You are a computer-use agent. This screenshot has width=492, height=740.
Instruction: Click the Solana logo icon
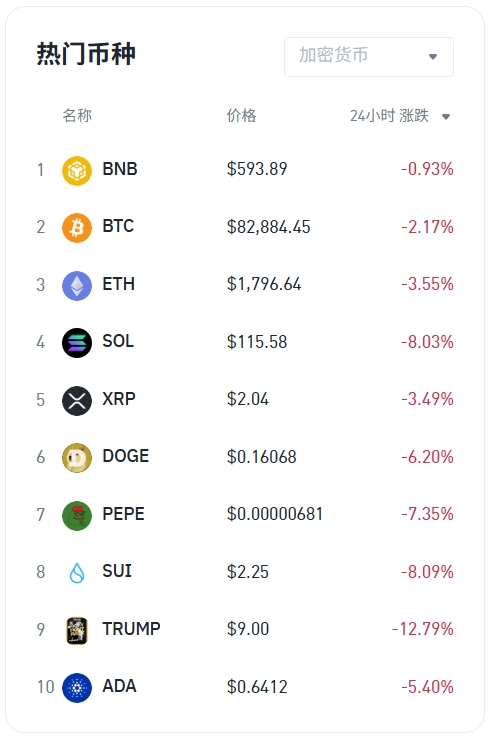pyautogui.click(x=77, y=343)
